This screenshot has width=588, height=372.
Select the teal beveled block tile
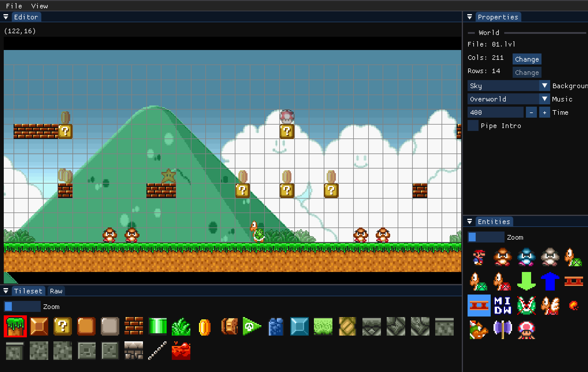click(x=299, y=326)
